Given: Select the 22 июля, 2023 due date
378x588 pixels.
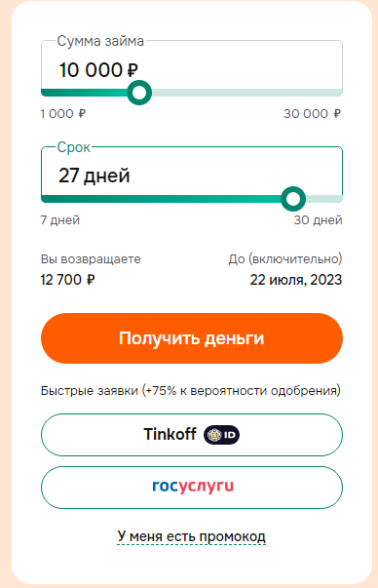Looking at the screenshot, I should (x=296, y=280).
